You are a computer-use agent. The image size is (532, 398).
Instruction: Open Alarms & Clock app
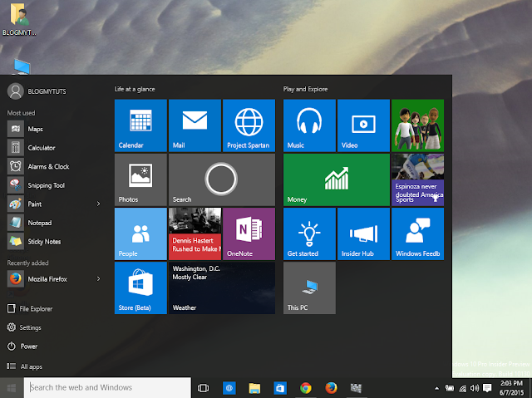[x=54, y=166]
